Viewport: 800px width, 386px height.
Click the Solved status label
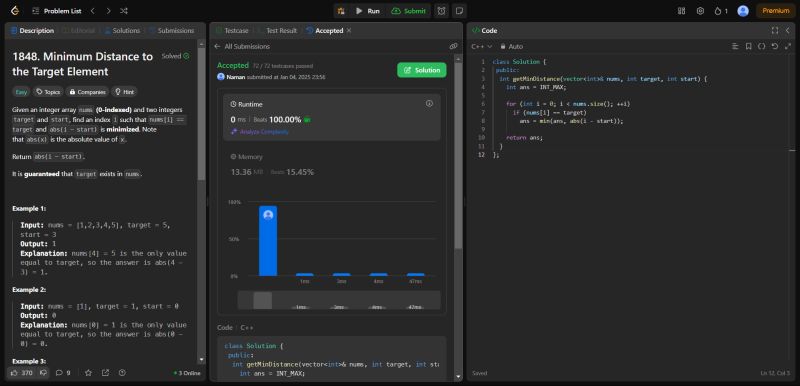tap(175, 56)
